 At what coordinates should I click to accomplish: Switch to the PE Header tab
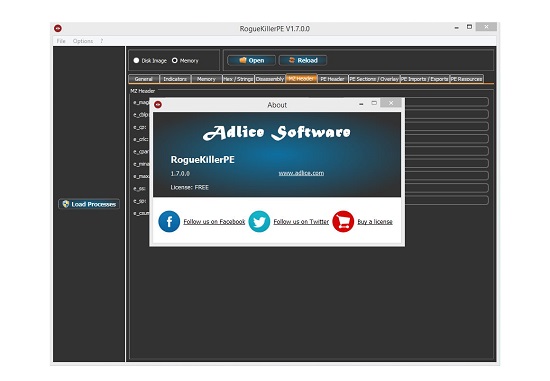pyautogui.click(x=332, y=79)
